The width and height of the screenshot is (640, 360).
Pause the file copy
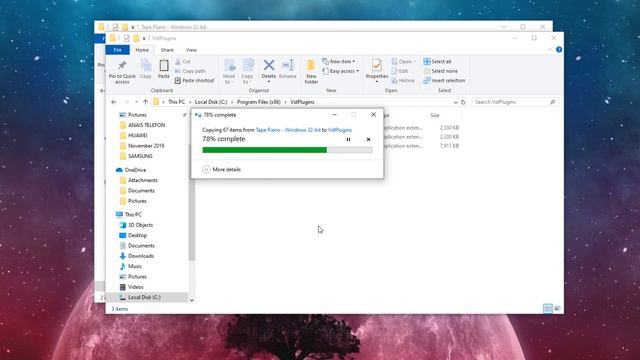point(348,140)
